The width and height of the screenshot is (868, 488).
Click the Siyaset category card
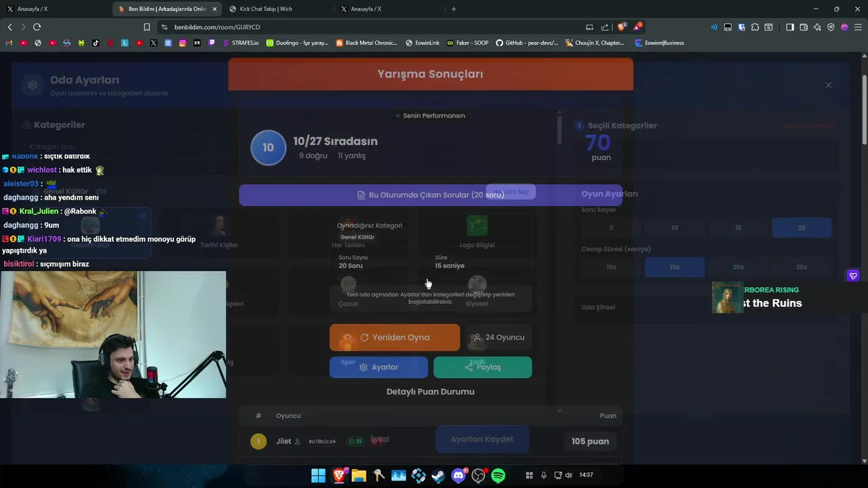(477, 291)
